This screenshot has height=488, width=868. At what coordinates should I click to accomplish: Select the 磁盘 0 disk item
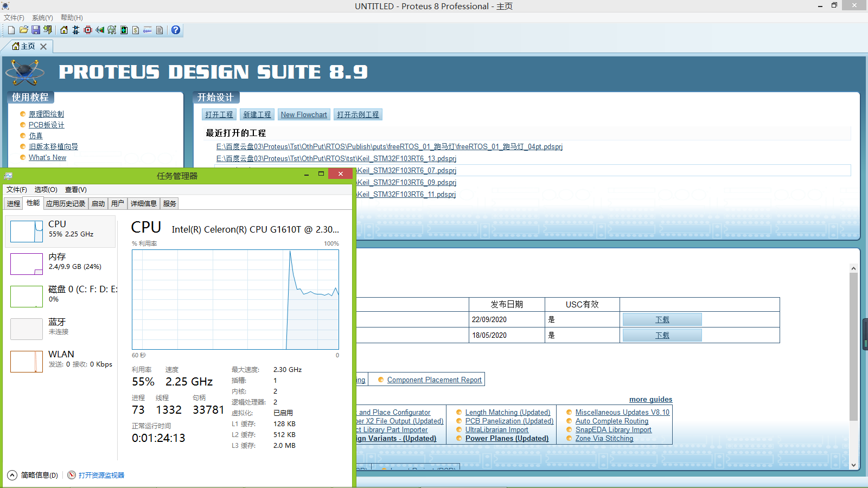coord(61,296)
